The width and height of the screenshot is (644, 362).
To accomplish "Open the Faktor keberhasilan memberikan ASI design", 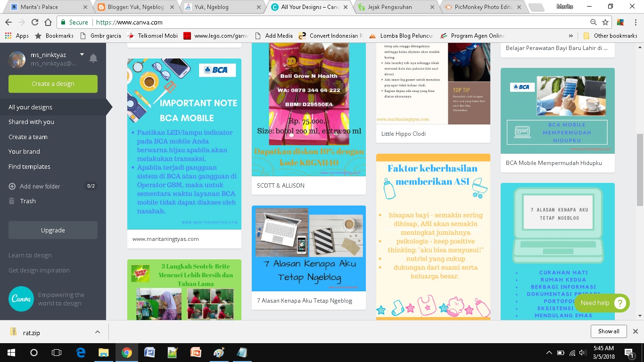I will [433, 237].
